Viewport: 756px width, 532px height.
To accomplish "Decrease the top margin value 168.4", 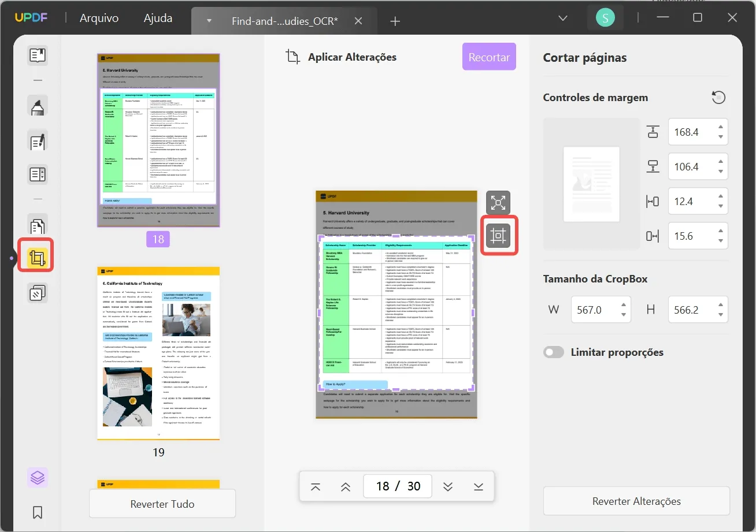I will coord(720,137).
